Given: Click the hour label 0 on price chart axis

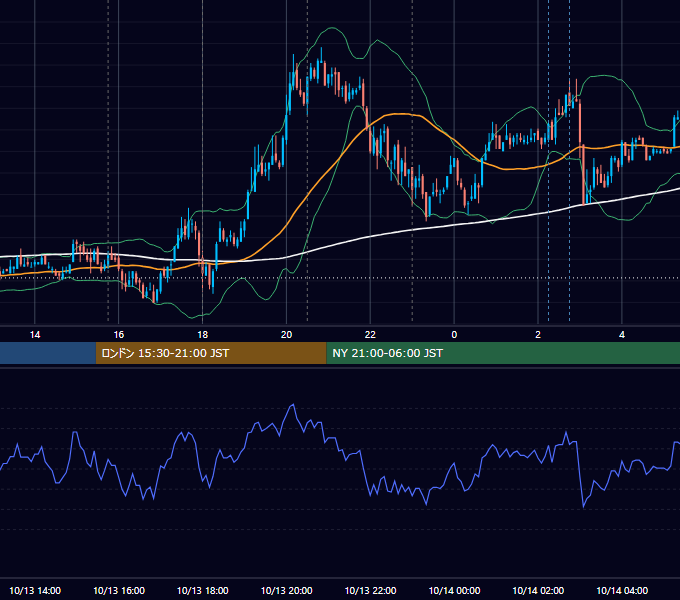Looking at the screenshot, I should click(x=454, y=335).
